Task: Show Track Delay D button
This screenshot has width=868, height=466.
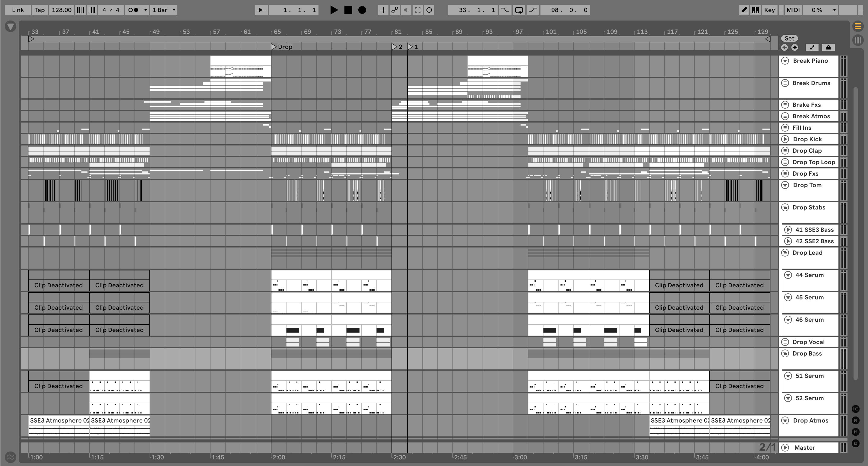Action: click(x=856, y=443)
